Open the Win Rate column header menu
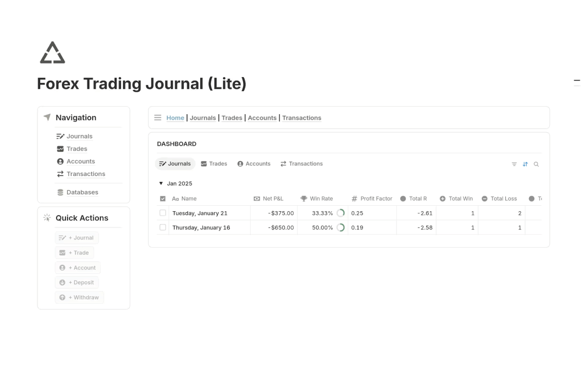The image size is (588, 367). tap(321, 199)
